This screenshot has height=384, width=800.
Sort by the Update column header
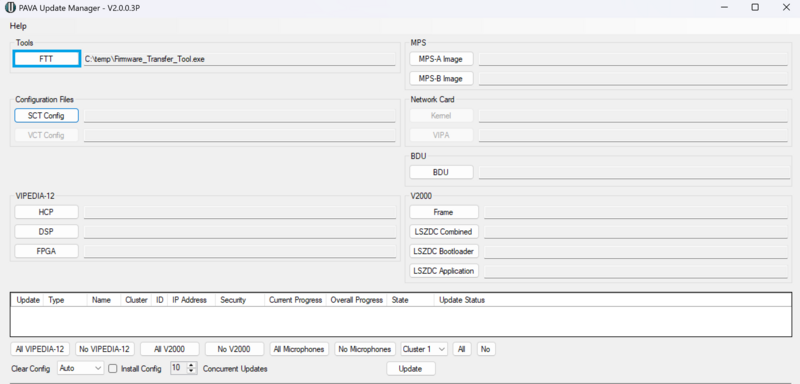(28, 300)
